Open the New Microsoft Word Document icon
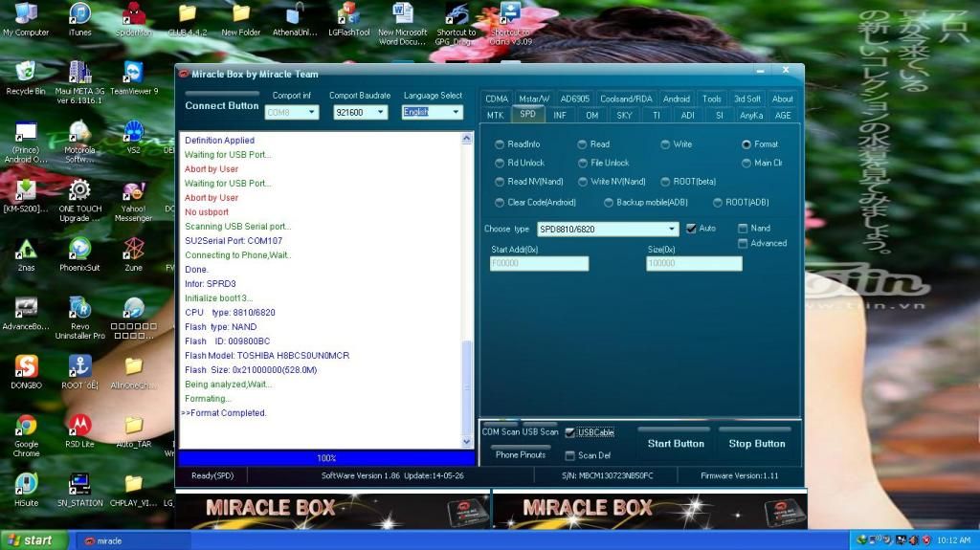The image size is (980, 550). point(403,23)
